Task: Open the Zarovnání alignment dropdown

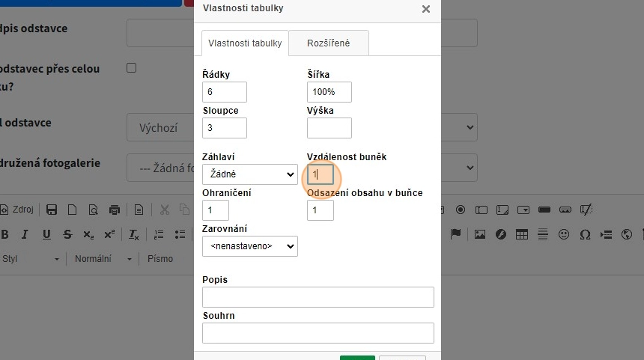Action: click(x=249, y=245)
